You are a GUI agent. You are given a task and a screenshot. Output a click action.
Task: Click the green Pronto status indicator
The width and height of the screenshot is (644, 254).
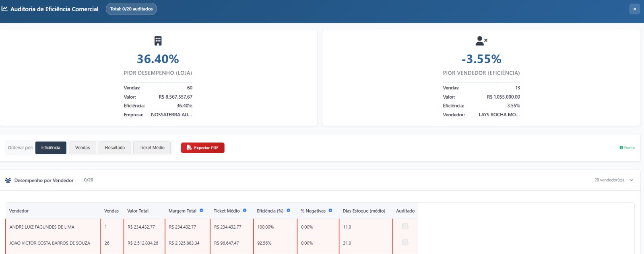click(627, 148)
